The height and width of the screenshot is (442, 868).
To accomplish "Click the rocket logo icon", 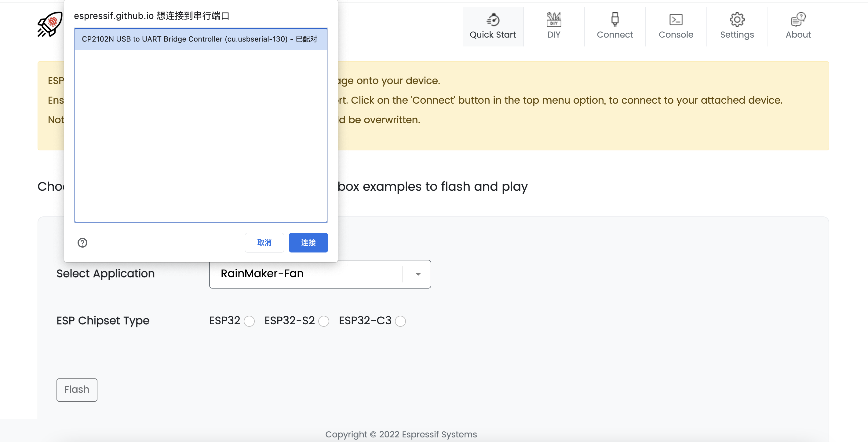I will (x=50, y=24).
